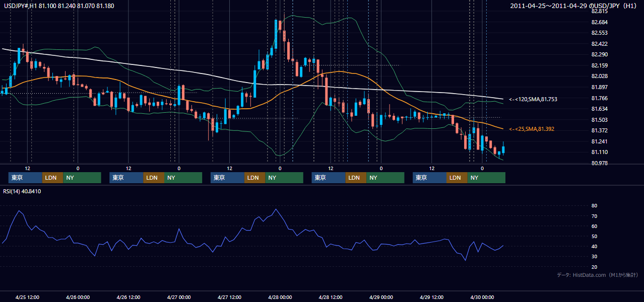This screenshot has height=302, width=644.
Task: Click the データ: HistData.com source credit
Action: 598,275
